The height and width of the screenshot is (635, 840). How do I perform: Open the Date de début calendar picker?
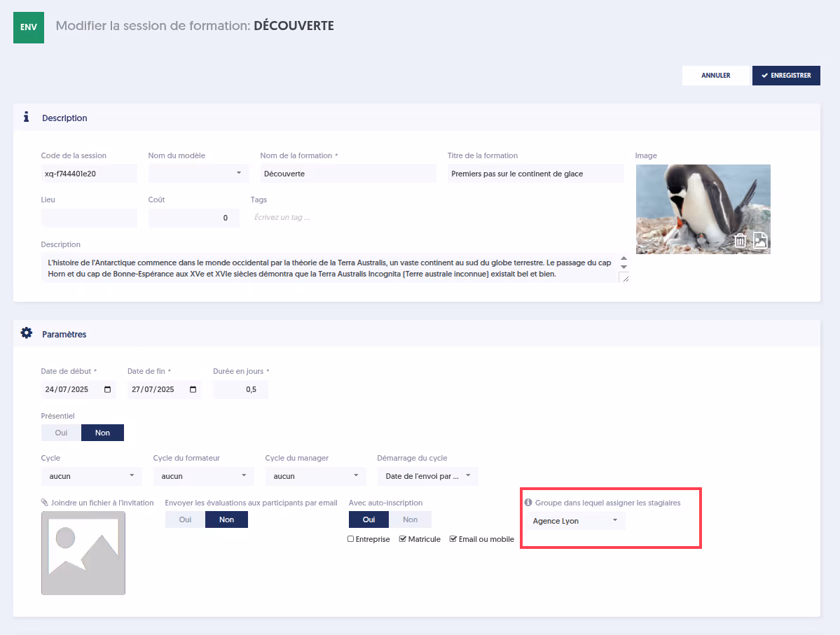click(108, 389)
